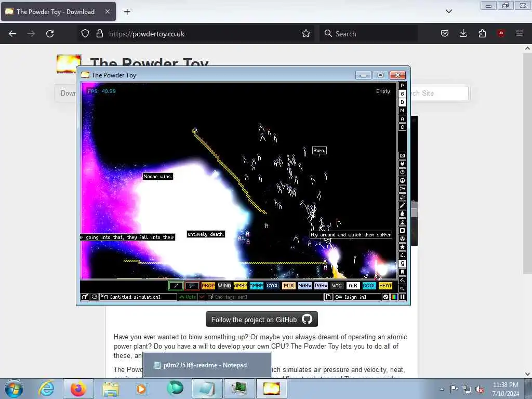Screen dimensions: 532x399
Task: Open the Tools lightbulb menu section
Action: click(402, 263)
